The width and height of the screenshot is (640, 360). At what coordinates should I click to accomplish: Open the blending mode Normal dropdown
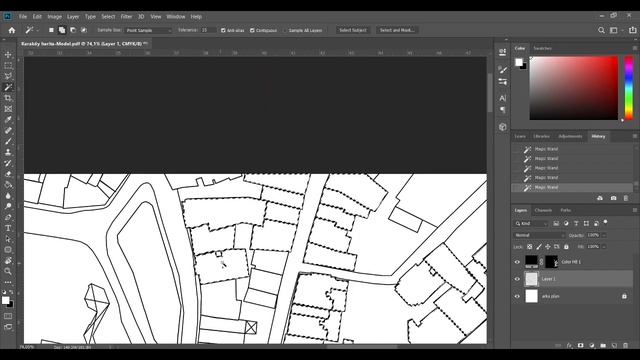click(539, 235)
